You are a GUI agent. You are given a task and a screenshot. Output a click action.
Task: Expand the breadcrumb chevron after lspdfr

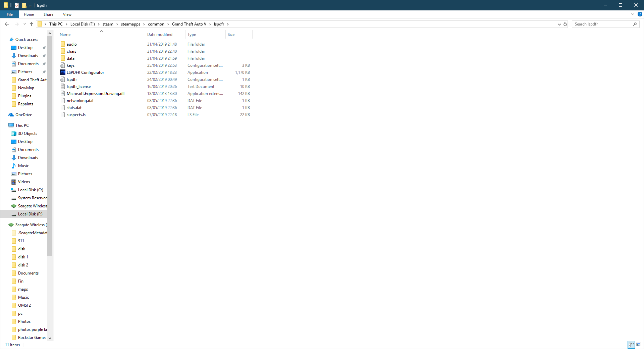pos(228,24)
